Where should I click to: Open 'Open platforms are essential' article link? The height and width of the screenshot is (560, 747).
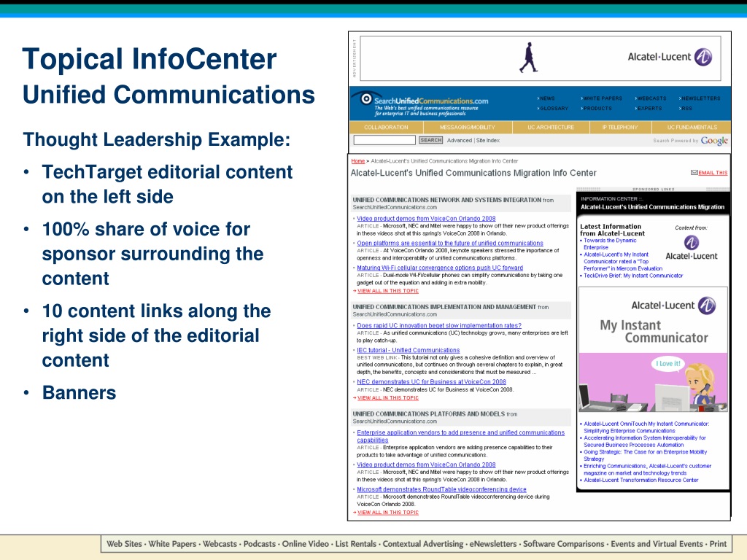449,244
